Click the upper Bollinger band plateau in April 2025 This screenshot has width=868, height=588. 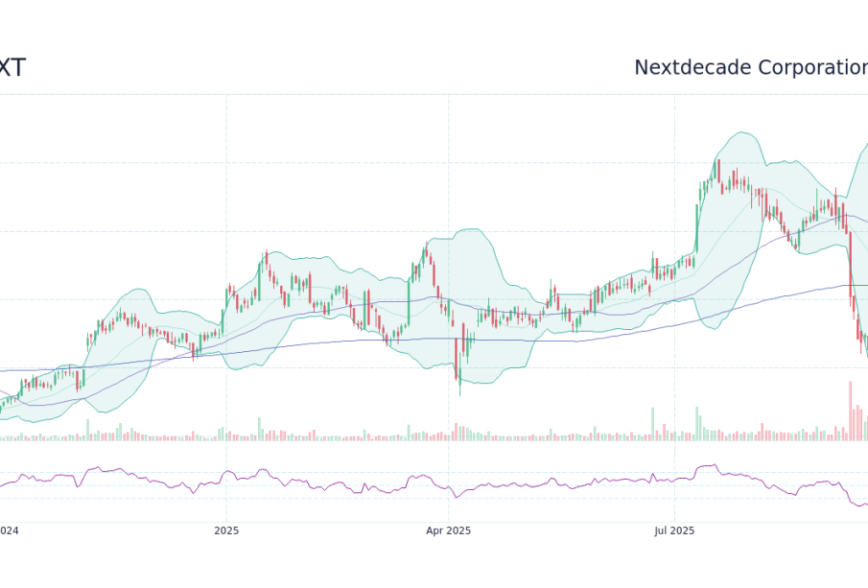click(470, 229)
